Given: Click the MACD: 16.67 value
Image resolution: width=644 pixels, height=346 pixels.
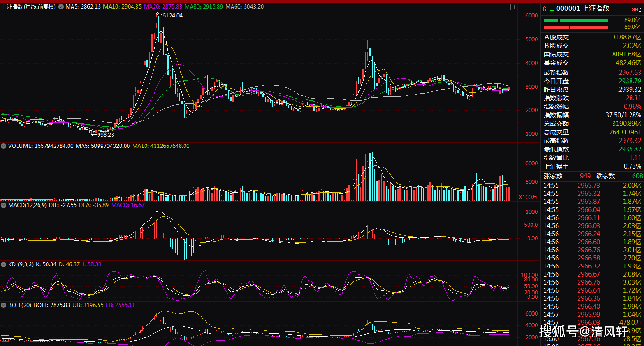Looking at the screenshot, I should click(x=128, y=205).
